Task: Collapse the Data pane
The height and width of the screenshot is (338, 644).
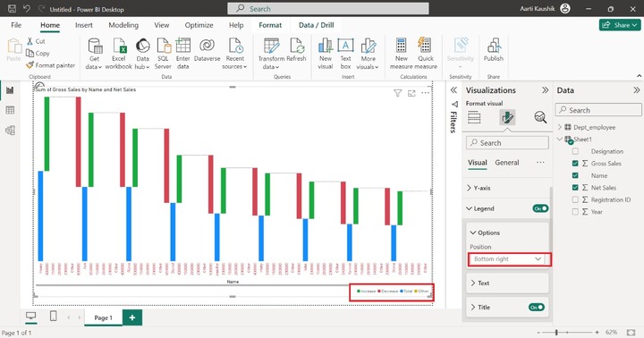Action: [636, 90]
